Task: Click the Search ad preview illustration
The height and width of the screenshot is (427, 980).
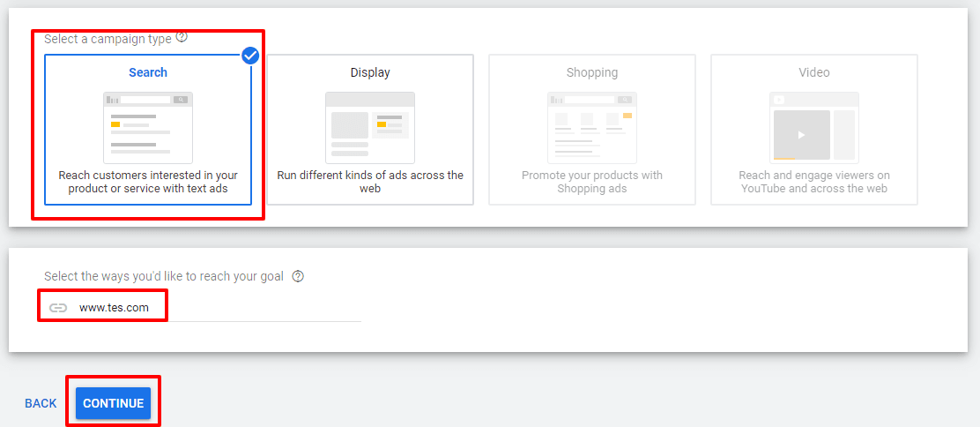Action: point(148,127)
